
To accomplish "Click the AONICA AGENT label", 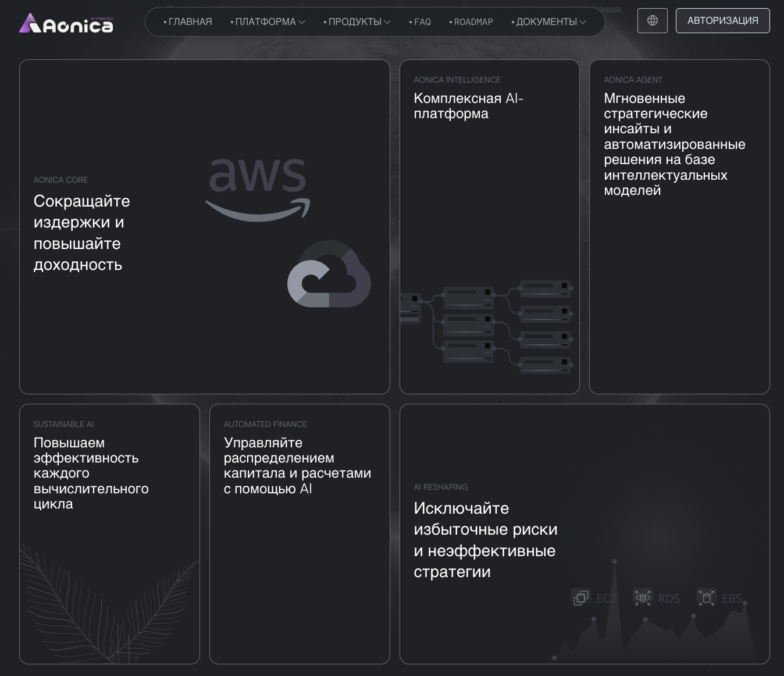I will coord(633,80).
